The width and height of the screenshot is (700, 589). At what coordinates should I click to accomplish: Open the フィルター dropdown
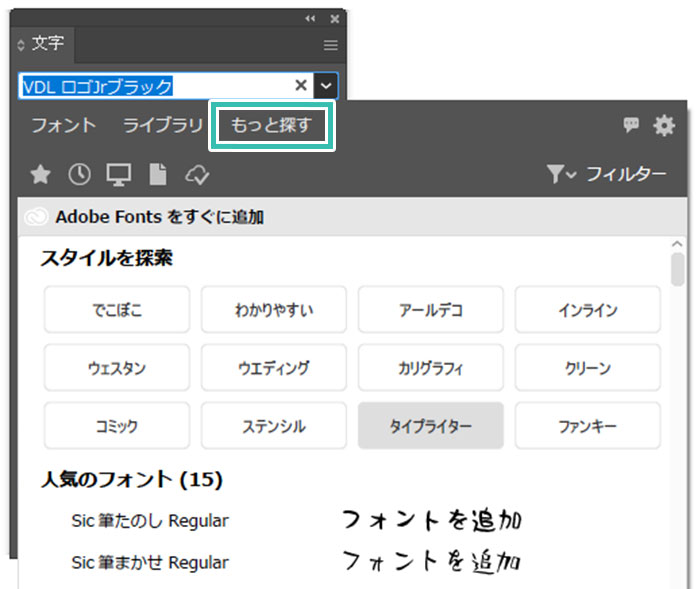(606, 175)
